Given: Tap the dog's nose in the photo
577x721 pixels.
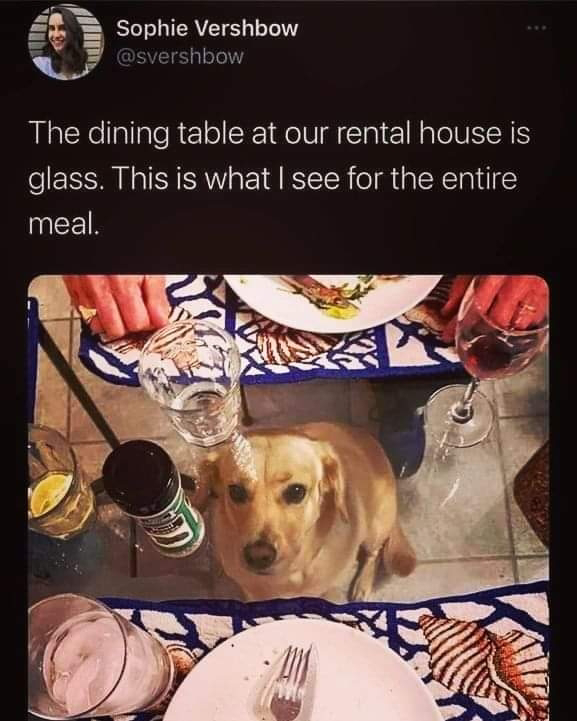Looking at the screenshot, I should coord(261,552).
